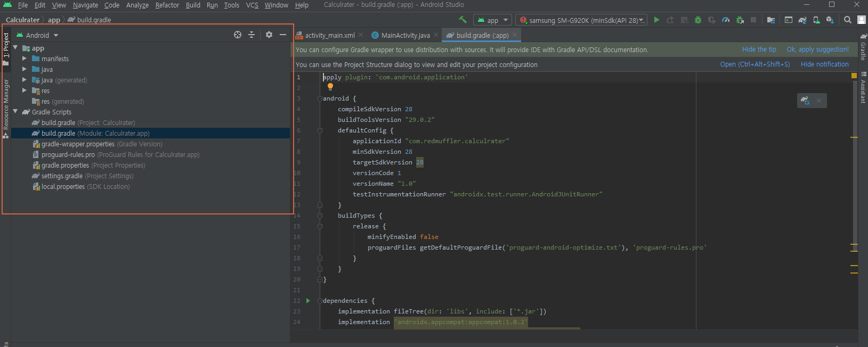Dismiss the floating Gradle sync popup
The width and height of the screenshot is (868, 347).
pyautogui.click(x=819, y=100)
